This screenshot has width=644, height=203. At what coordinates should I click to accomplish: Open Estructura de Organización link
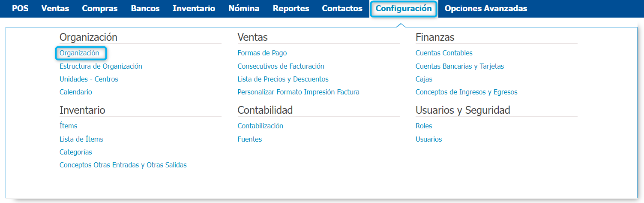coord(101,66)
